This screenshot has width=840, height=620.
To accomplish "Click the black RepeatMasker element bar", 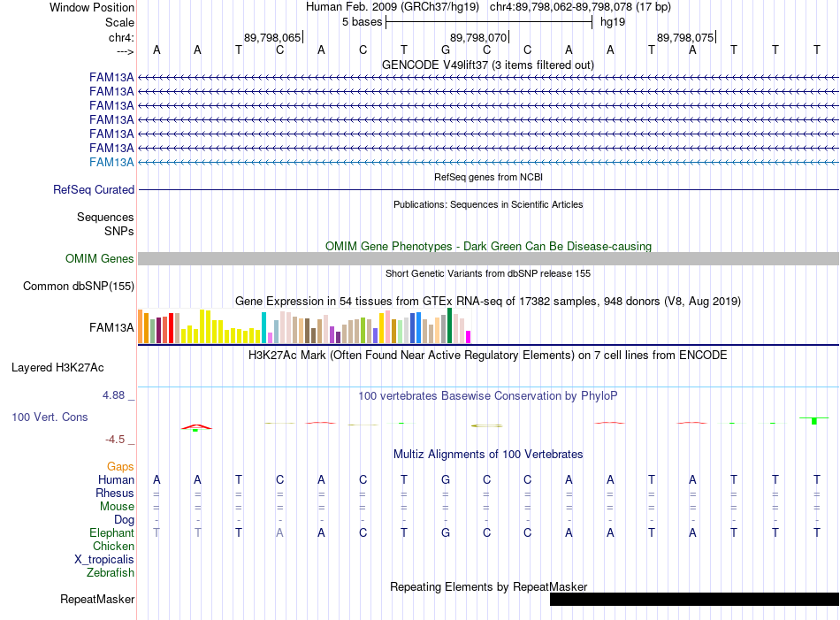I will pyautogui.click(x=694, y=599).
